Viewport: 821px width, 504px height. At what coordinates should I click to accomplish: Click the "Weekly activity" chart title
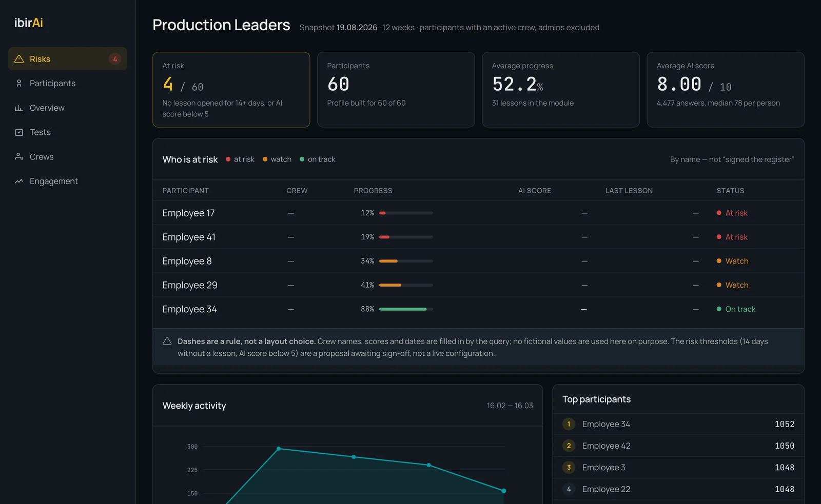pyautogui.click(x=194, y=406)
